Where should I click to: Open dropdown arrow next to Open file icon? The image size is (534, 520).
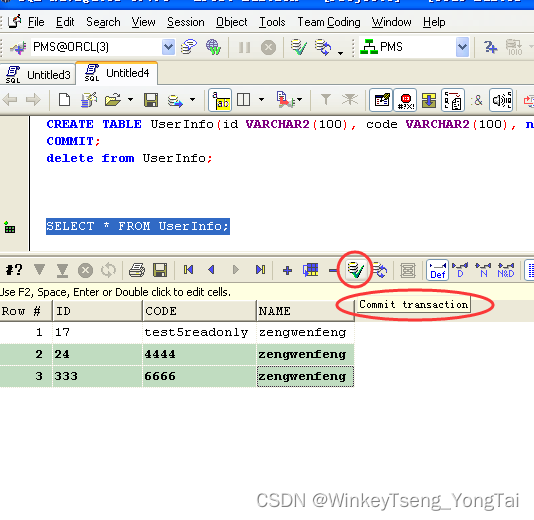point(130,100)
